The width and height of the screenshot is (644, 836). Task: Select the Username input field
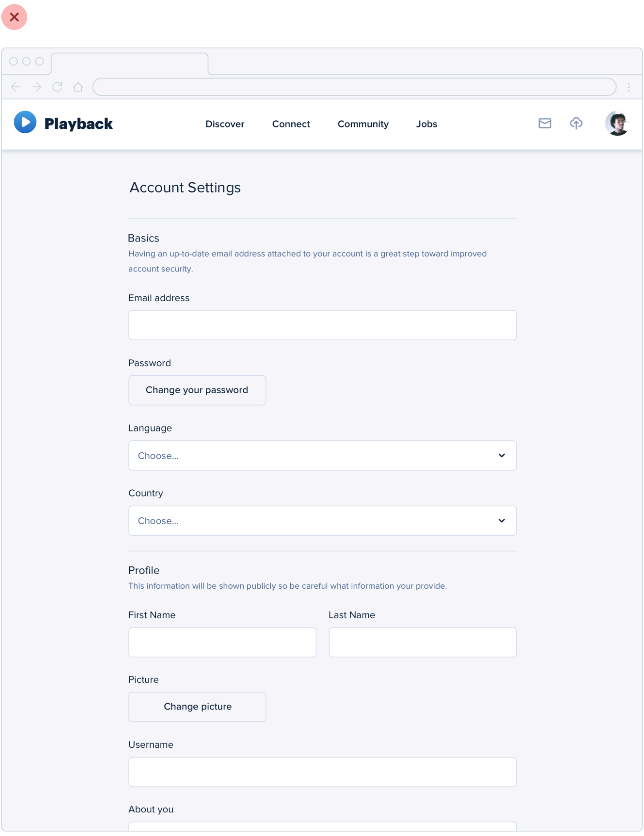(322, 772)
